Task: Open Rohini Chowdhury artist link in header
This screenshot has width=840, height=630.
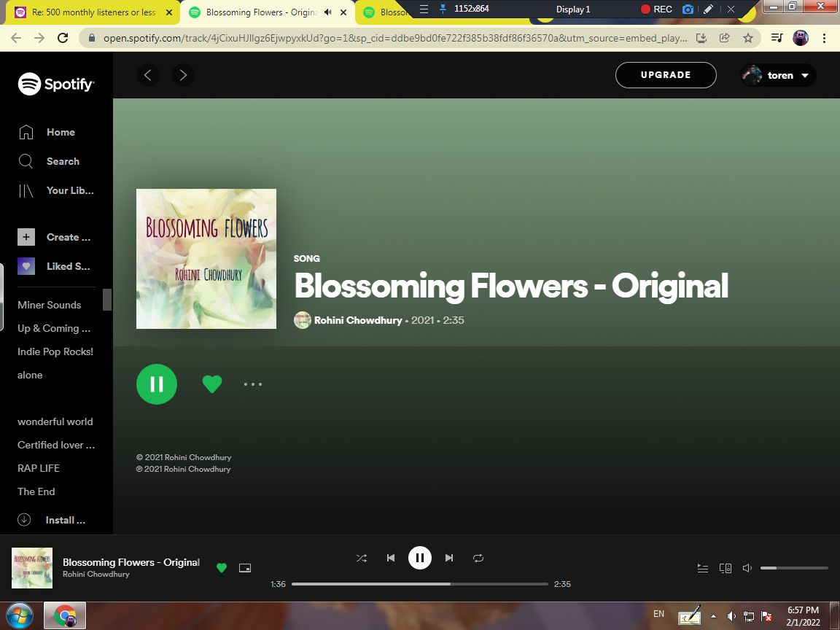Action: pos(358,320)
